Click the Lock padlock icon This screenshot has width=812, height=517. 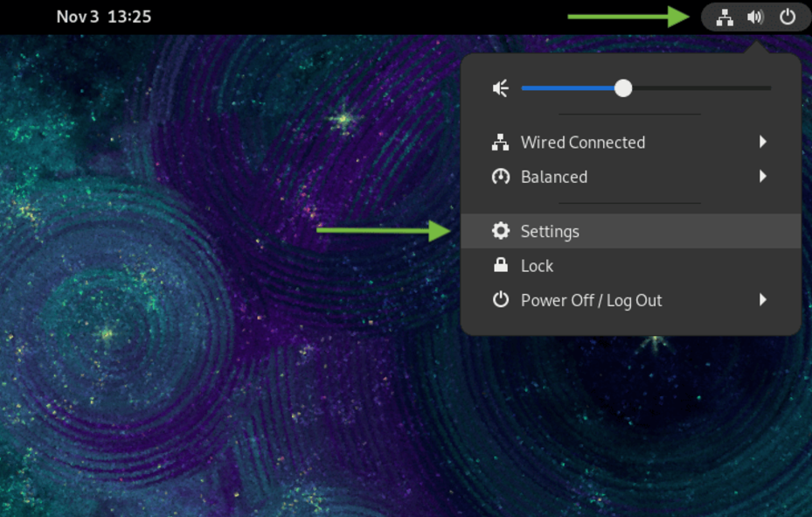tap(500, 265)
